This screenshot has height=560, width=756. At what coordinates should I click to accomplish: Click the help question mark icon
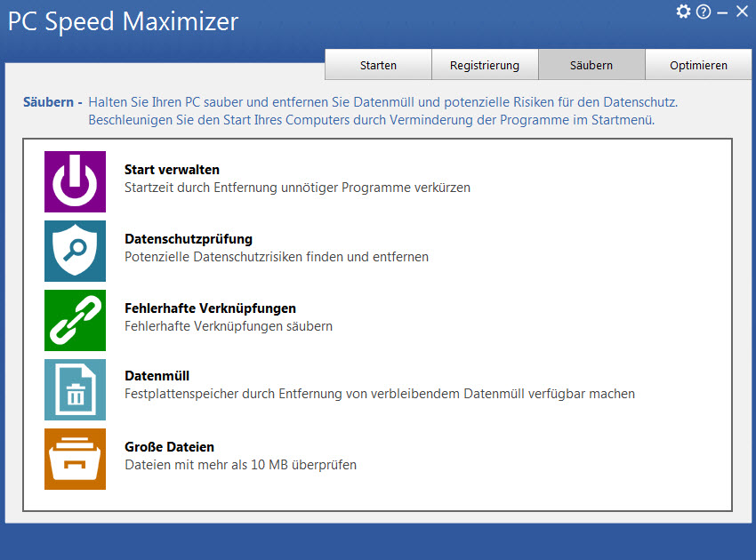click(x=704, y=12)
